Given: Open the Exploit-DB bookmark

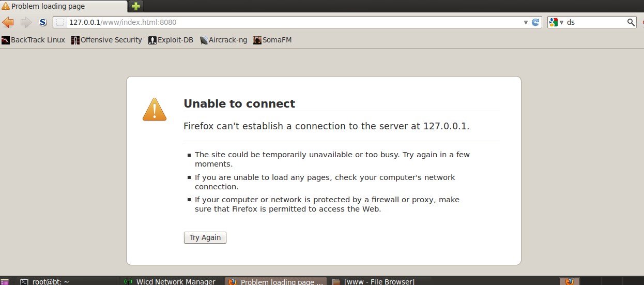Looking at the screenshot, I should click(171, 40).
